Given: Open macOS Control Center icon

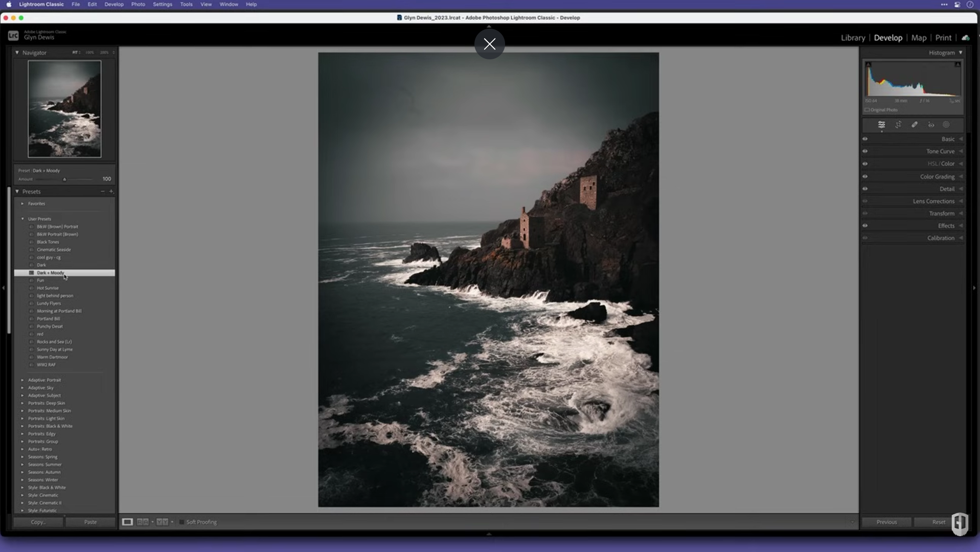Looking at the screenshot, I should (957, 4).
